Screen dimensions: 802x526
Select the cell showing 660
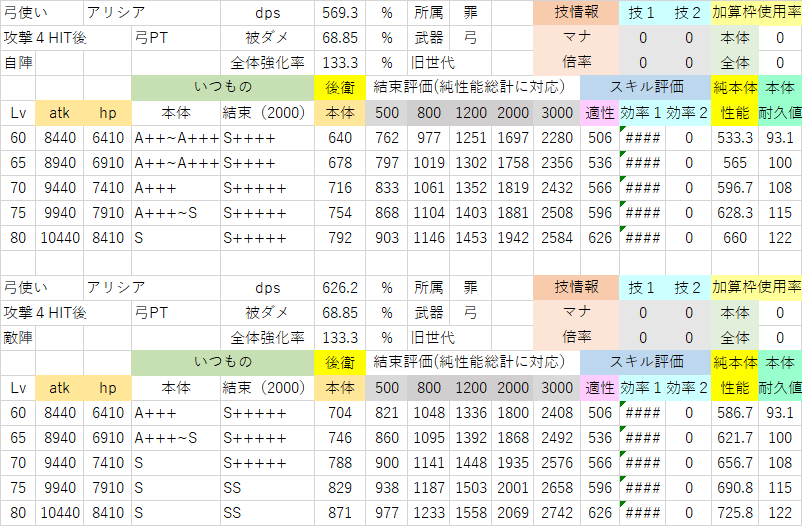[x=734, y=238]
